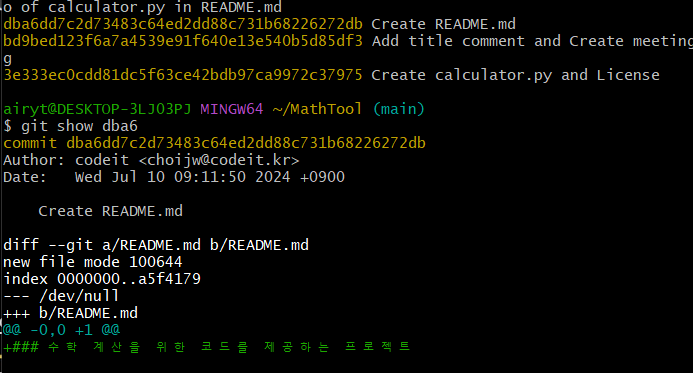Screen dimensions: 693x373
Task: Click commit hash bd9bed123f6a7a4539e9 in log
Action: (183, 41)
